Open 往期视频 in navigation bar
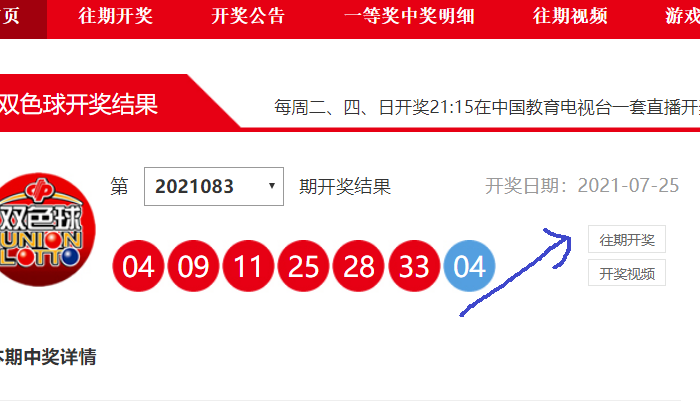 coord(570,16)
